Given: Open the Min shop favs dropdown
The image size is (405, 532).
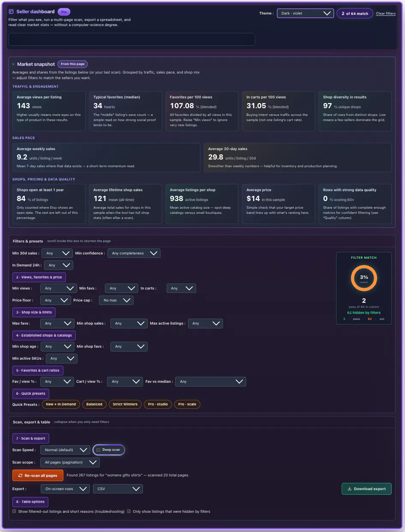Looking at the screenshot, I should [129, 346].
